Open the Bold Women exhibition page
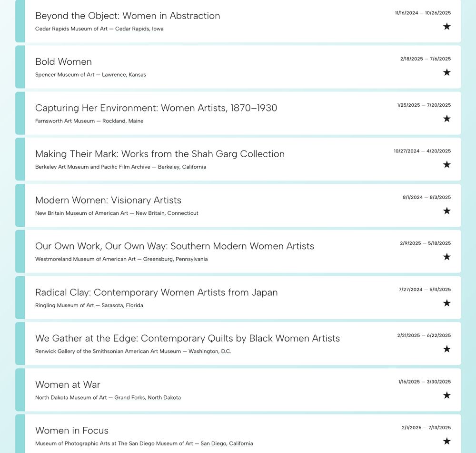 pyautogui.click(x=63, y=62)
